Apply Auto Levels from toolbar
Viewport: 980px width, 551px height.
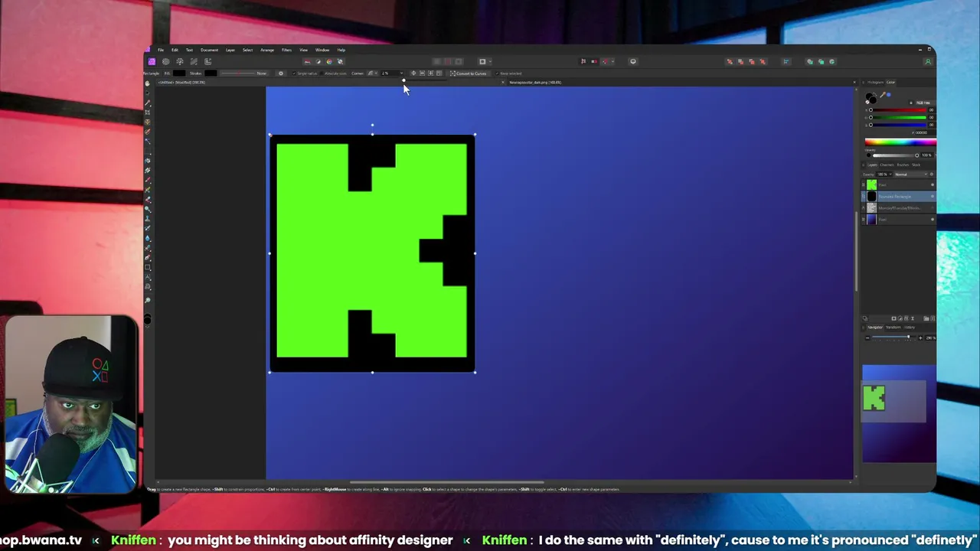pyautogui.click(x=308, y=61)
